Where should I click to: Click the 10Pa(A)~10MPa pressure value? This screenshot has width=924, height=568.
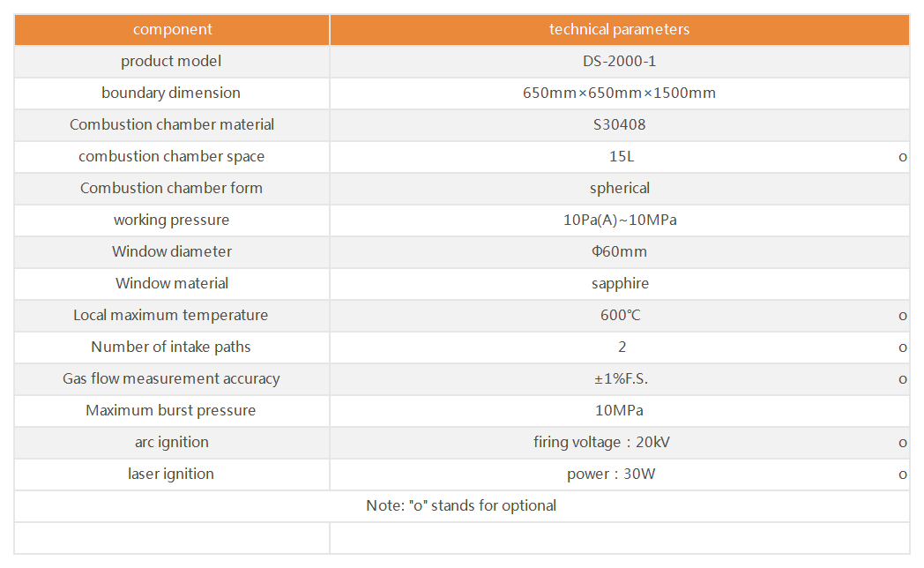(620, 220)
